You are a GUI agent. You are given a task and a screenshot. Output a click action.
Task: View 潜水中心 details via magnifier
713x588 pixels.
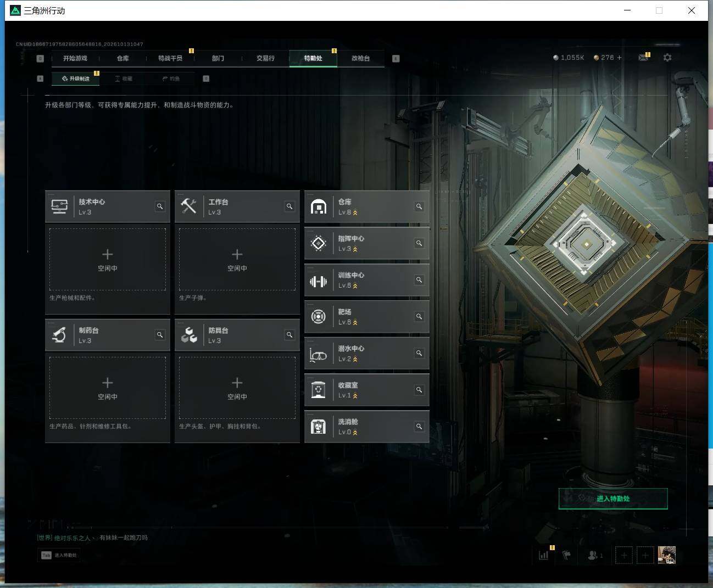tap(419, 353)
